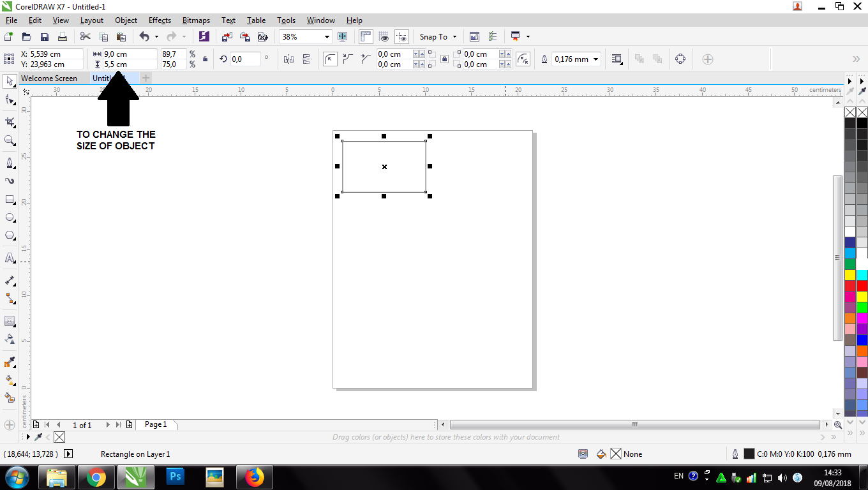
Task: Pick the Transparency tool
Action: coord(10,339)
